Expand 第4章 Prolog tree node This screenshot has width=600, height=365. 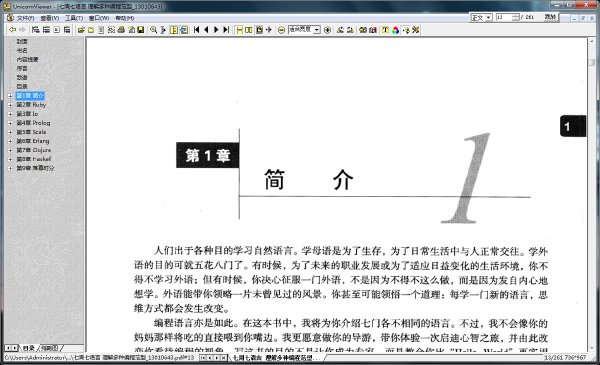10,123
